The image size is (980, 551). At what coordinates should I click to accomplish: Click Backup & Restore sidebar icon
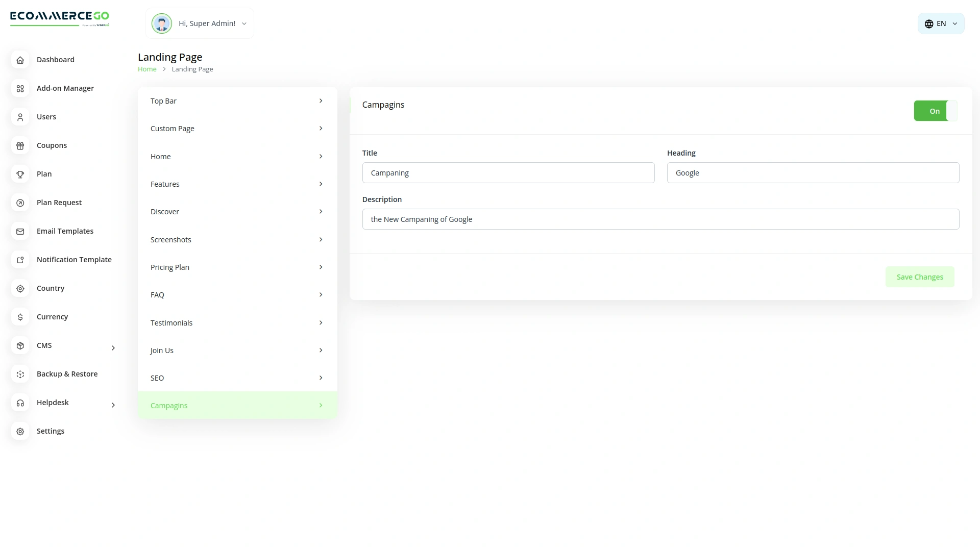[x=20, y=374]
